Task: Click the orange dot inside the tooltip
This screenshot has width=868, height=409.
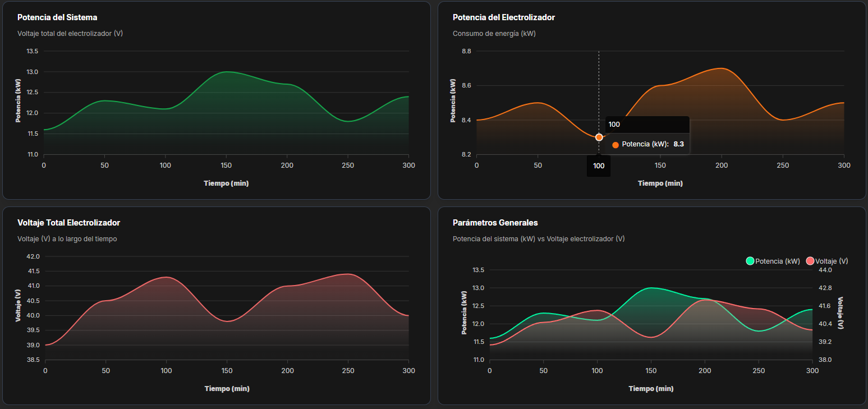Action: tap(616, 145)
